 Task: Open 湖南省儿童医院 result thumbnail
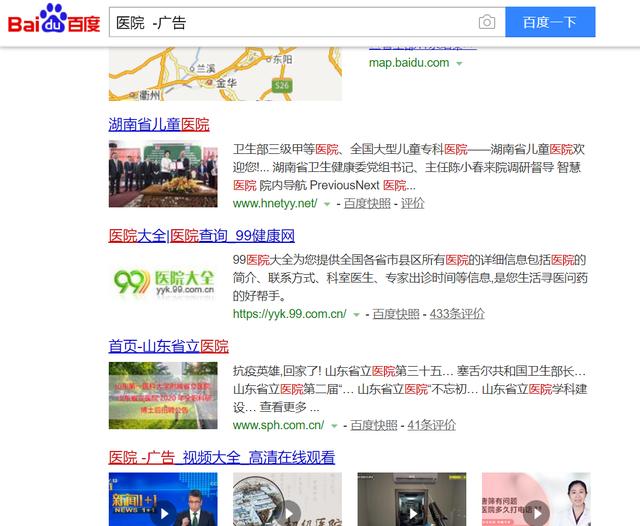point(163,174)
